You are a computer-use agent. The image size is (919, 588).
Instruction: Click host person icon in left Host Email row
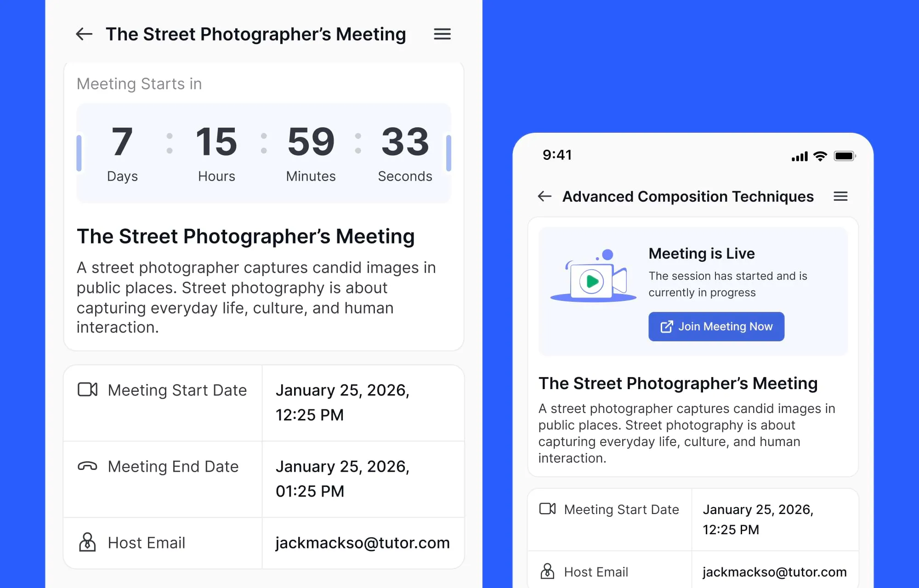click(x=87, y=543)
